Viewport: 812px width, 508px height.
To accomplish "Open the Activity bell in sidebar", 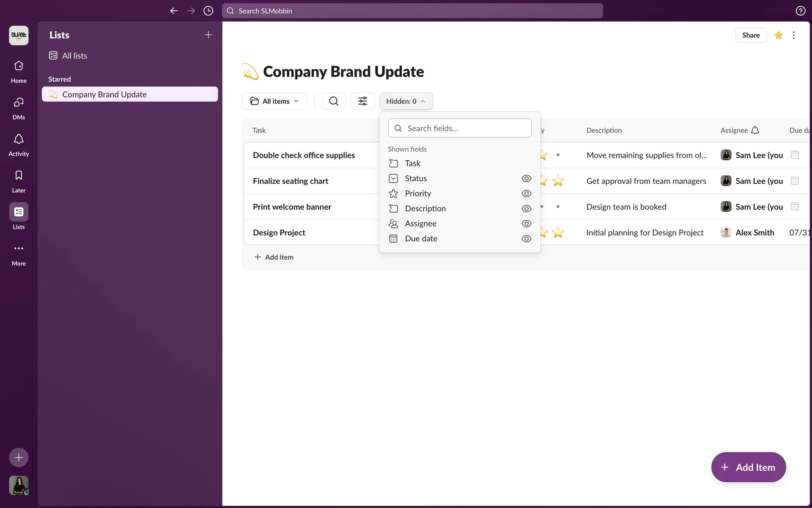I will [19, 139].
